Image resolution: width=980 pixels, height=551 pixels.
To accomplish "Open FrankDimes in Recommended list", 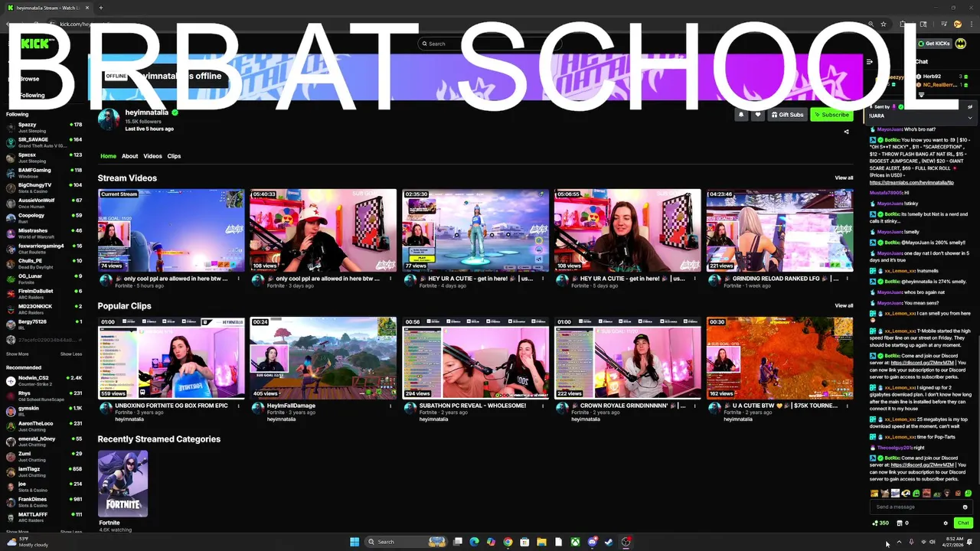I will (44, 502).
